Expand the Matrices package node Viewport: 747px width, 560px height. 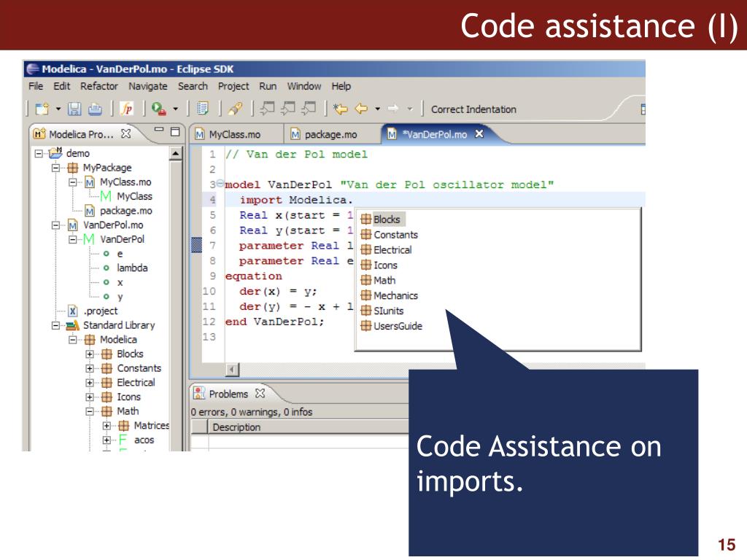[x=107, y=426]
